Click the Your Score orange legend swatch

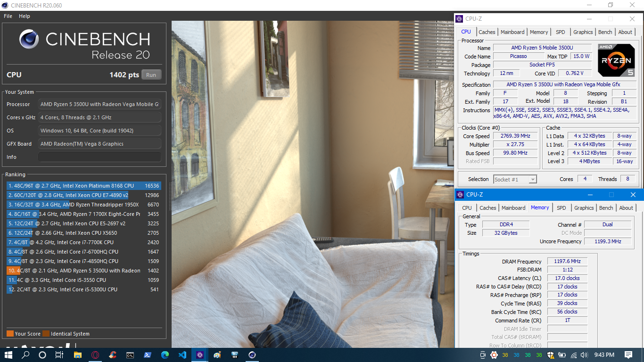(10, 334)
